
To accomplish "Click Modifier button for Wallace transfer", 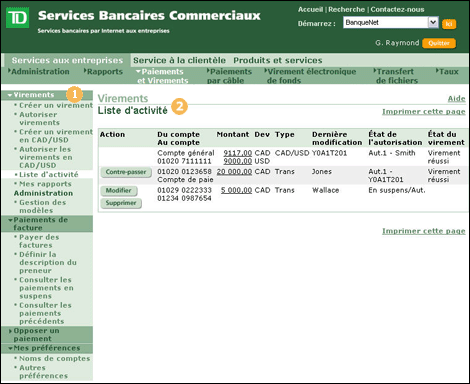I will tap(119, 191).
